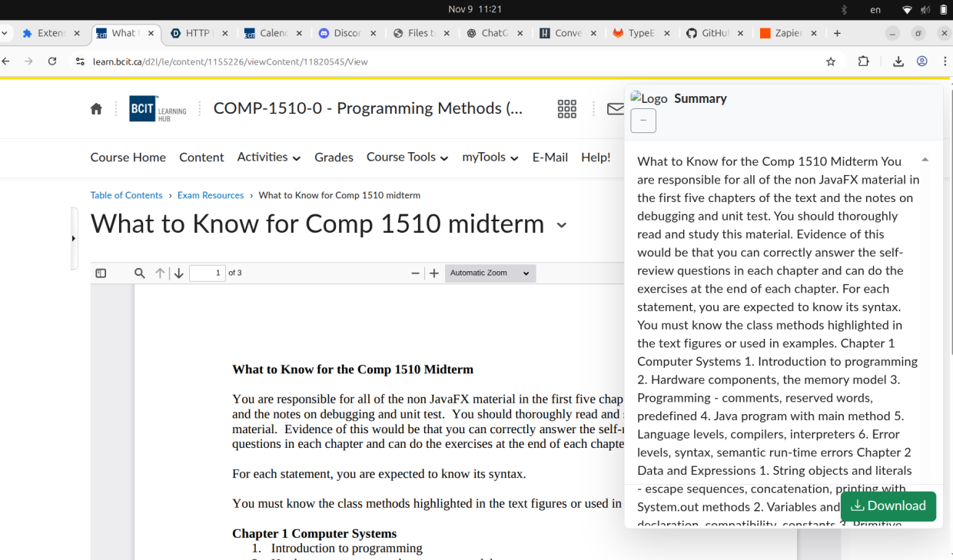This screenshot has width=953, height=560.
Task: Open the browser downloads icon
Action: (x=898, y=61)
